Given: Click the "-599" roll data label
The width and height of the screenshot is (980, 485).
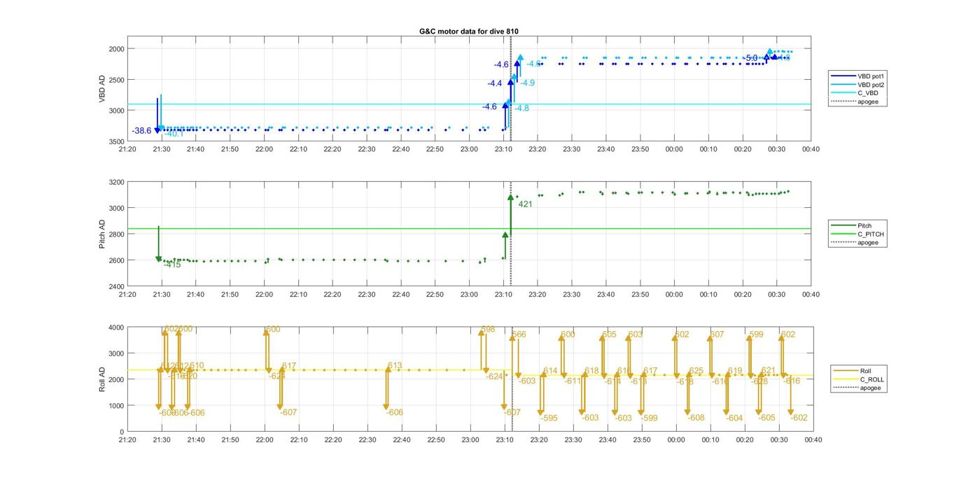Looking at the screenshot, I should (x=649, y=418).
